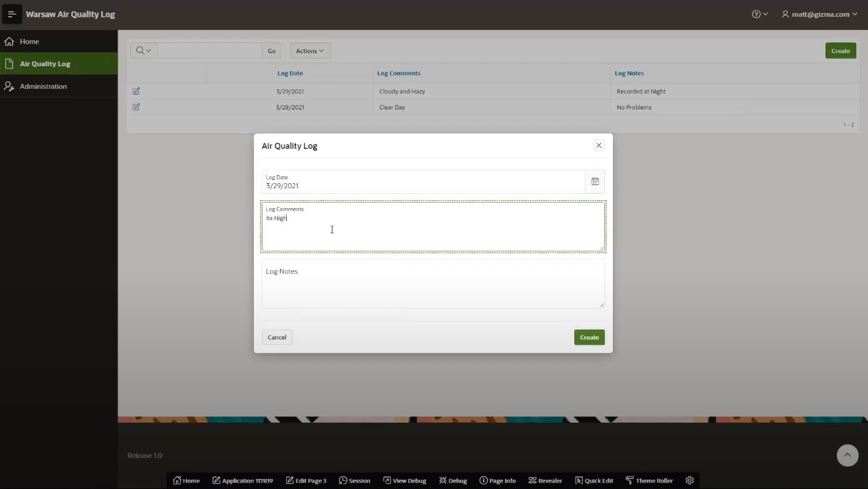
Task: Click the Go search button
Action: [272, 51]
